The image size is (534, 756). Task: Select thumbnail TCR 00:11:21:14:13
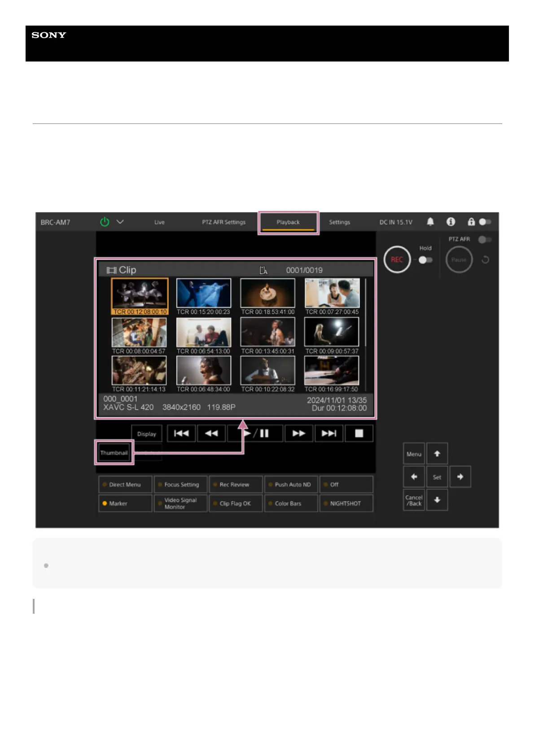[x=139, y=374]
